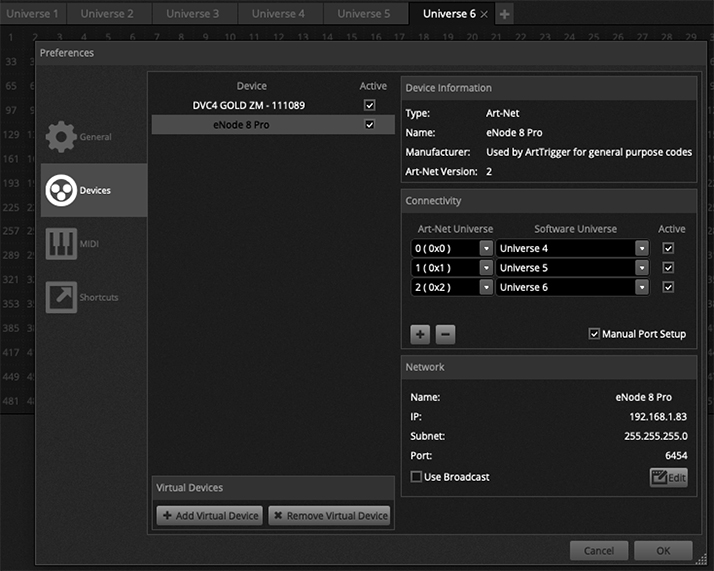
Task: Enable the Use Broadcast checkbox
Action: 416,477
